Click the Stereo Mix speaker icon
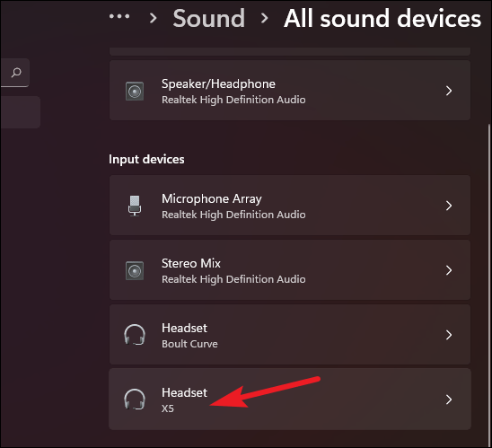This screenshot has width=492, height=448. 135,271
